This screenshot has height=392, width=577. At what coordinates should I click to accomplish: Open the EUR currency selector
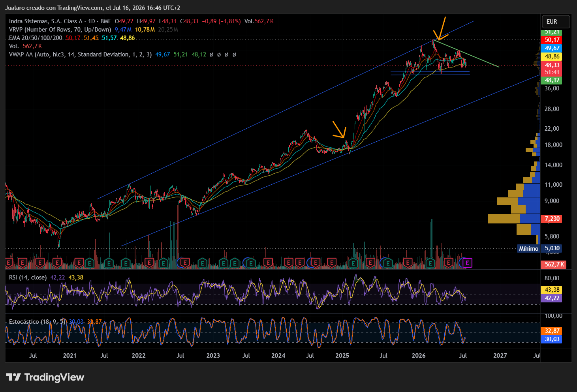pyautogui.click(x=556, y=22)
